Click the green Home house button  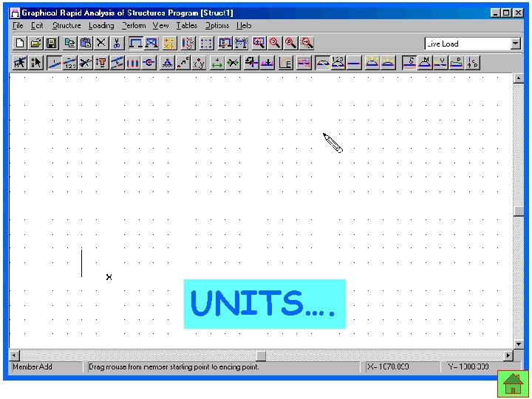click(x=513, y=383)
